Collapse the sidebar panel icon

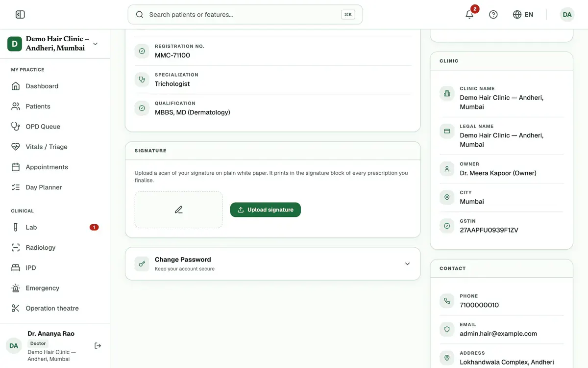[20, 15]
